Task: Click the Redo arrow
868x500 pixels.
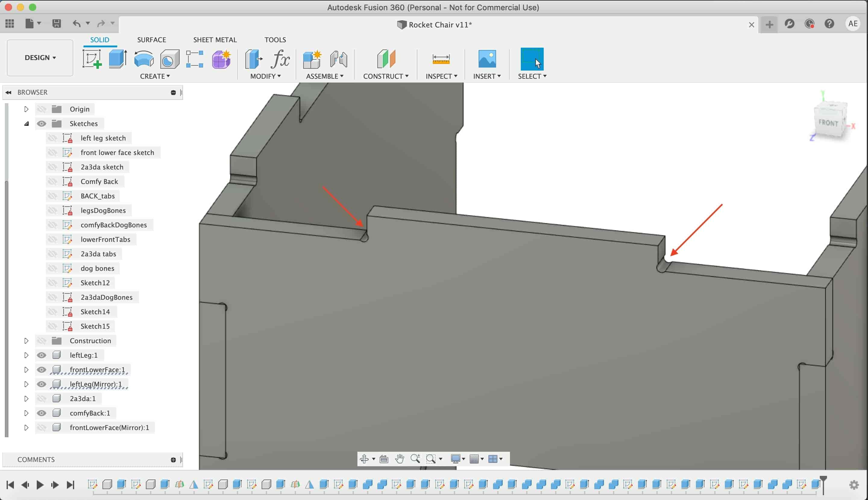Action: [101, 23]
